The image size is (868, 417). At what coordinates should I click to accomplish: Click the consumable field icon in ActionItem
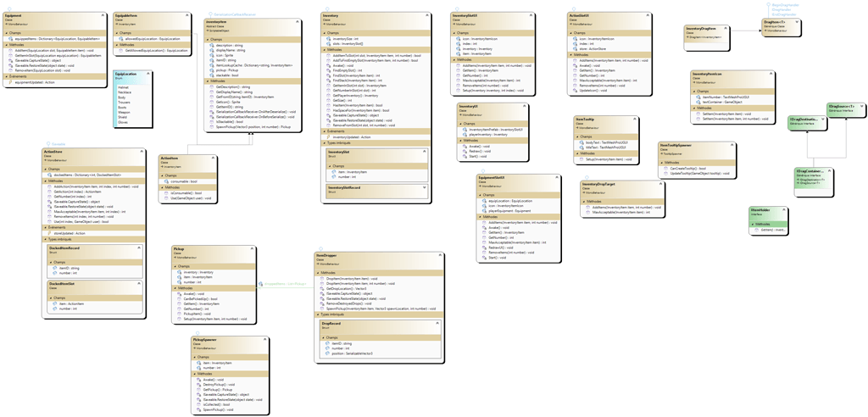(167, 181)
